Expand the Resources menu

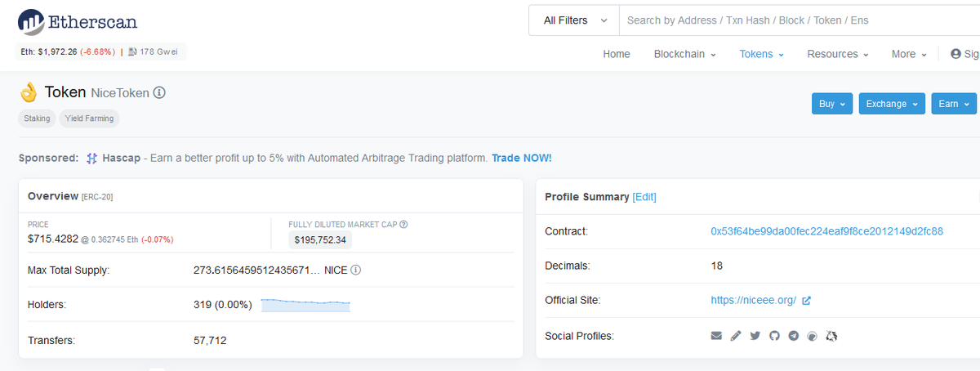(x=838, y=54)
